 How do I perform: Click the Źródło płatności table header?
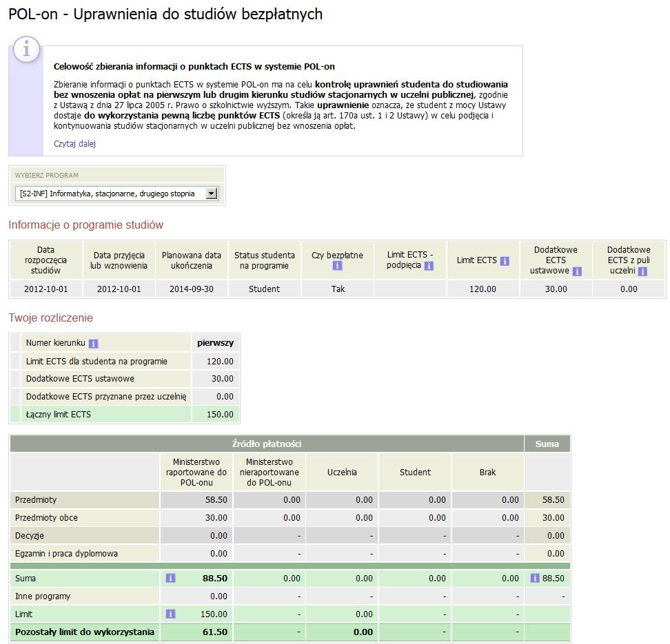[267, 444]
